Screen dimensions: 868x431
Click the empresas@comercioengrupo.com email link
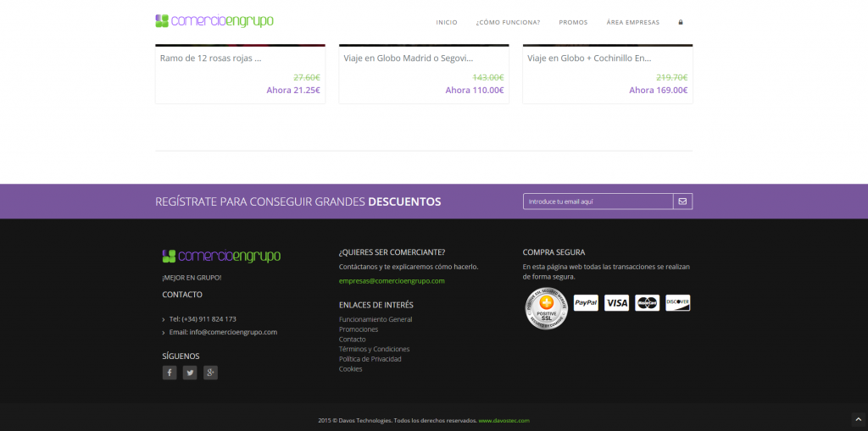[x=392, y=280]
